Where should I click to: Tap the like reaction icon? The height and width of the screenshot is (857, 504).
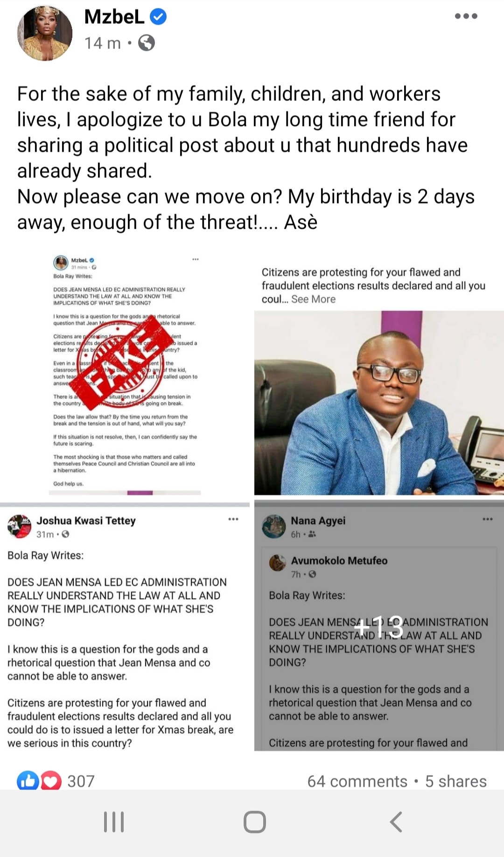tap(28, 781)
